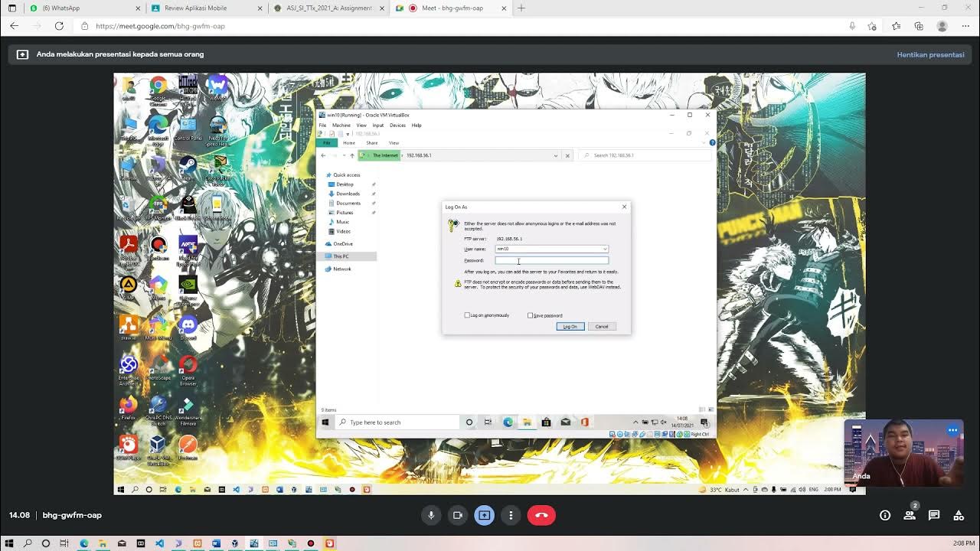Open the Meet chat panel
Screen dimensions: 980x551
934,515
